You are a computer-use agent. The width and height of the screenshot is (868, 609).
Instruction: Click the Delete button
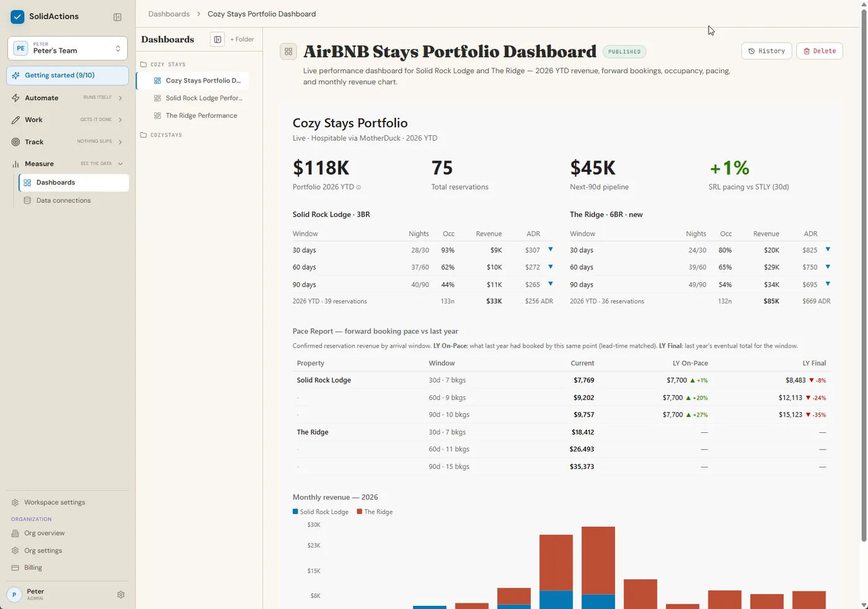point(819,51)
